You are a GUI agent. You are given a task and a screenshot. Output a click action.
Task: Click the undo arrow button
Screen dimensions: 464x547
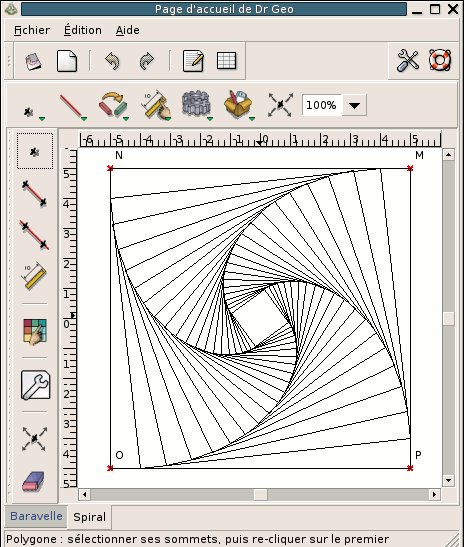(x=112, y=61)
